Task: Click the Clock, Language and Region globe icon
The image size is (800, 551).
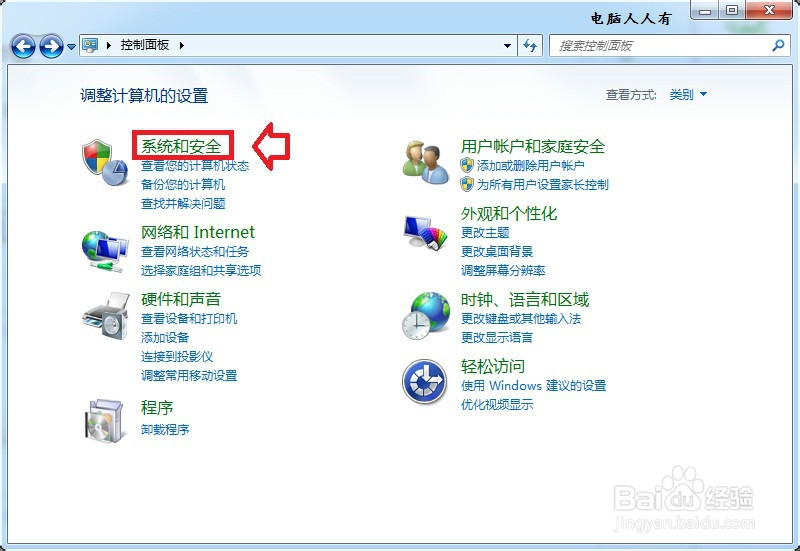Action: pyautogui.click(x=426, y=316)
